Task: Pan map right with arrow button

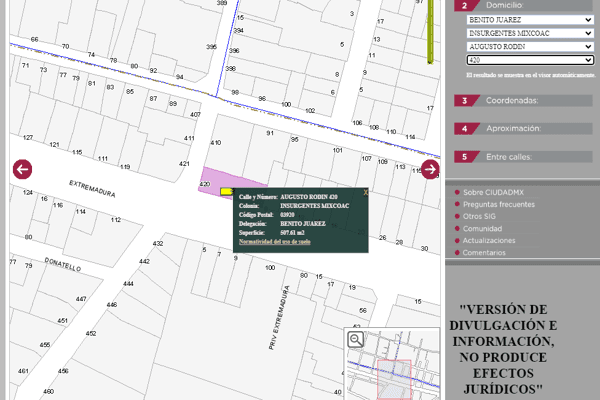Action: point(429,169)
